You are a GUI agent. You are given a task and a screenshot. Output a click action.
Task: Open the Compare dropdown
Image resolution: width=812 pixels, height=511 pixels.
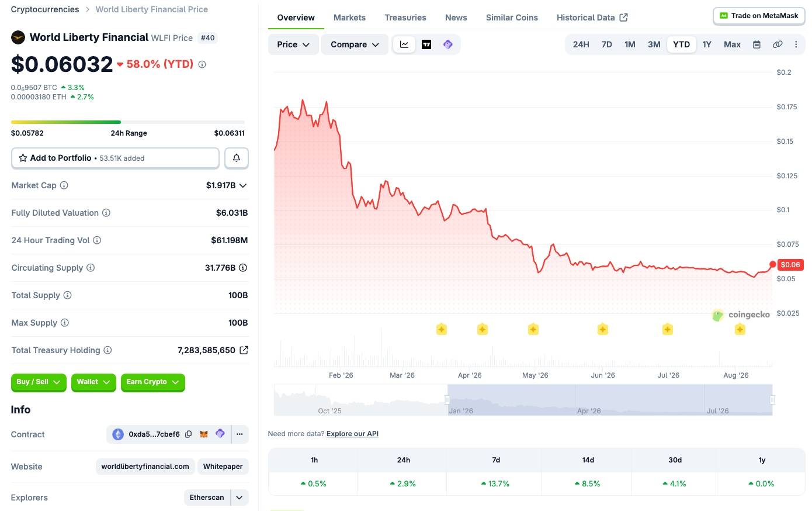pyautogui.click(x=355, y=44)
